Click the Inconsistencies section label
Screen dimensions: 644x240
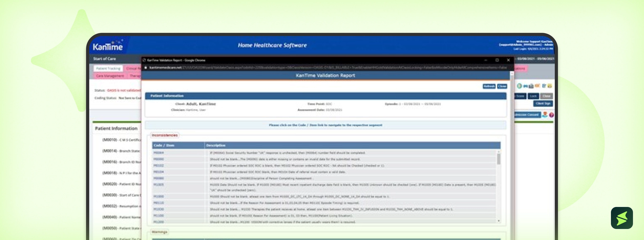[x=165, y=135]
